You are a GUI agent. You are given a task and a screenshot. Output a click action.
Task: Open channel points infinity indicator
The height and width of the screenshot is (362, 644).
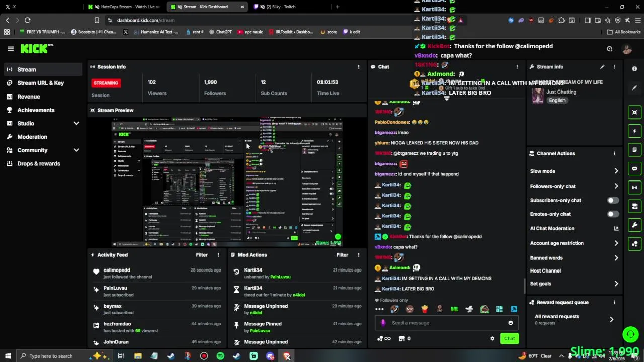pyautogui.click(x=384, y=339)
